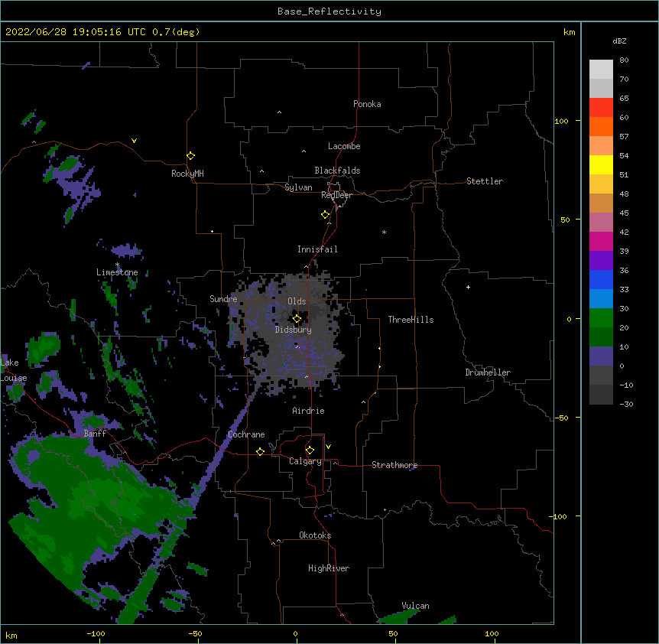This screenshot has width=659, height=644.
Task: Click the Lacombe city label
Action: tap(344, 146)
